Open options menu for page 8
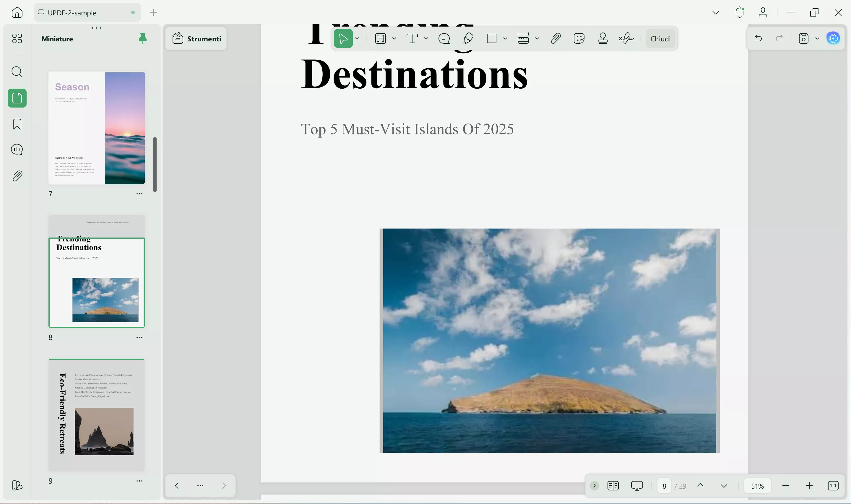851x504 pixels. [139, 337]
